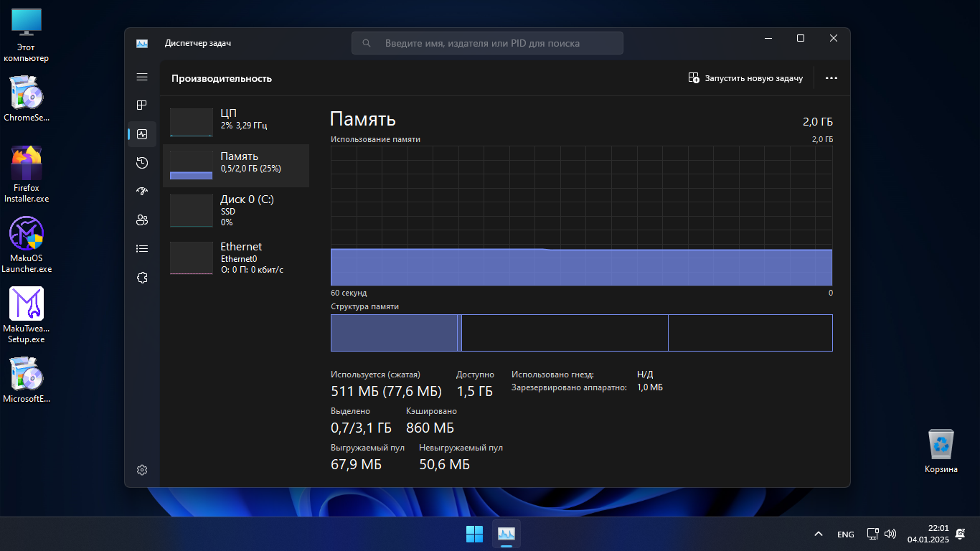Click the Task Manager title bar icon

[x=142, y=43]
